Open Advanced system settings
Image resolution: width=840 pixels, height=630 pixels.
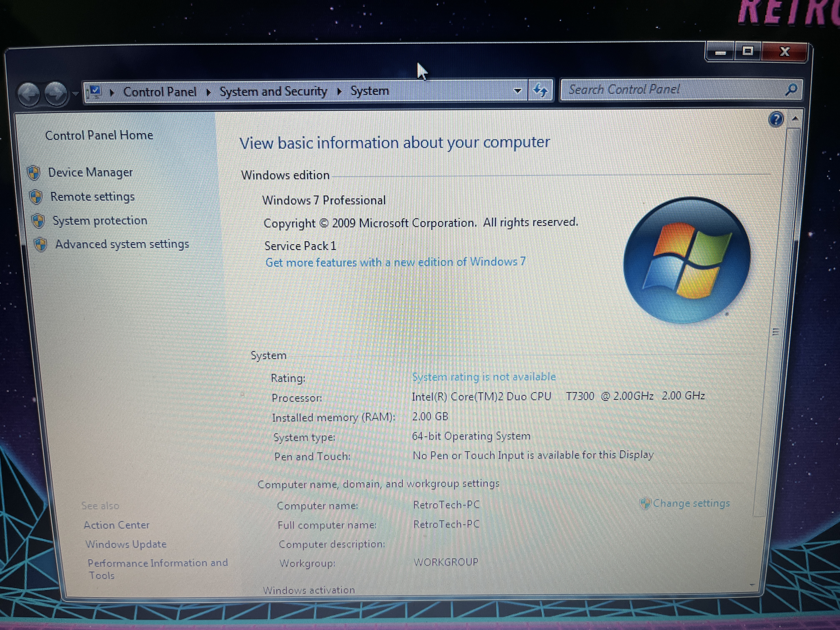122,244
